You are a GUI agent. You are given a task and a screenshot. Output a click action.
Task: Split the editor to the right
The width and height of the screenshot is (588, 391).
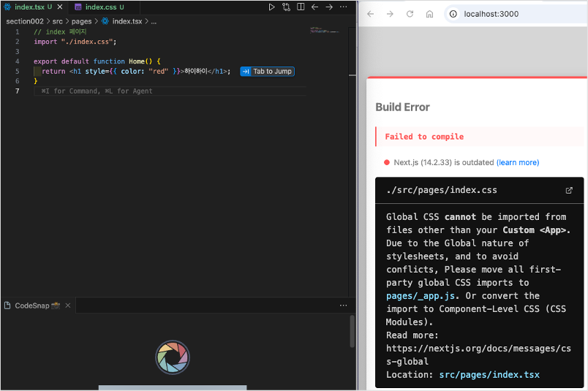[x=301, y=7]
